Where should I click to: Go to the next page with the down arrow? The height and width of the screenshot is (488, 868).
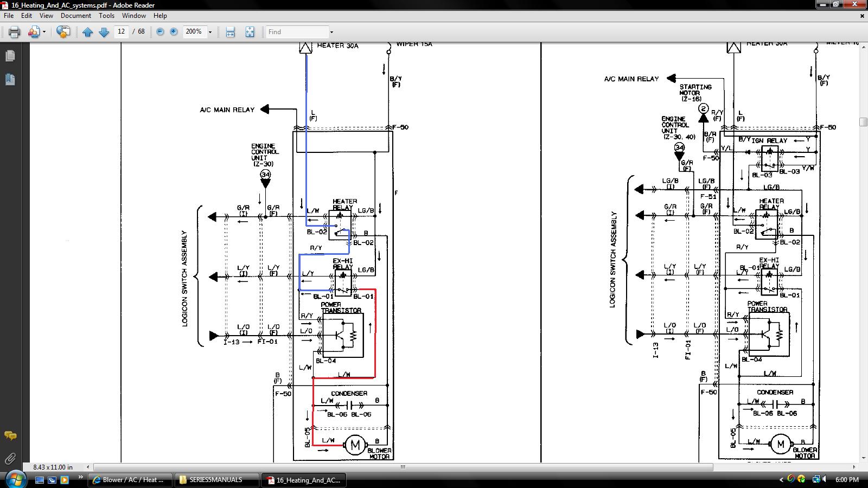coord(104,32)
